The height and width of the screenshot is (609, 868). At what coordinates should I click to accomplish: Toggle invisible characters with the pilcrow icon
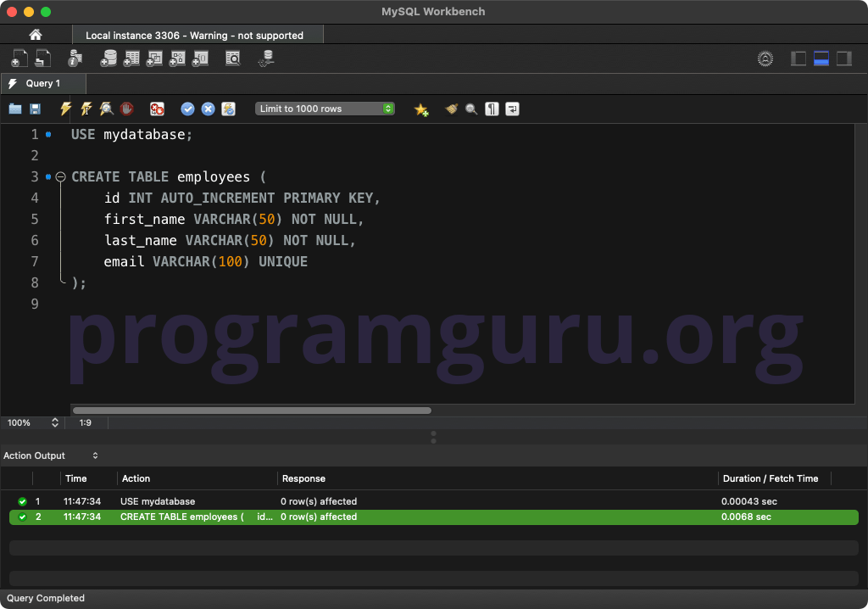pyautogui.click(x=492, y=109)
